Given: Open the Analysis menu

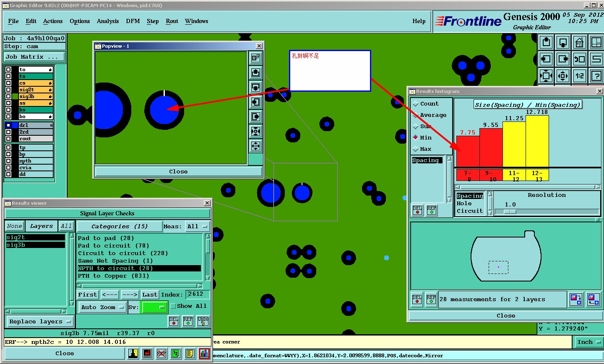Looking at the screenshot, I should pyautogui.click(x=108, y=21).
